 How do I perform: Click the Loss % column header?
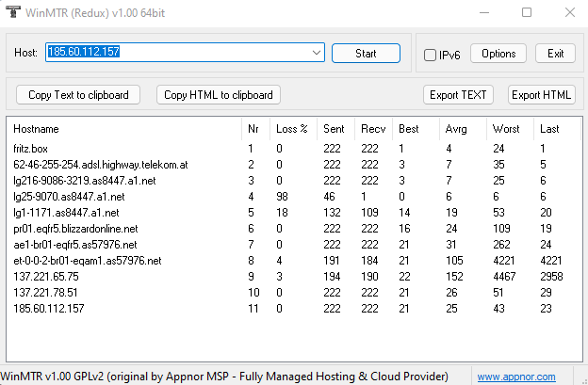293,129
